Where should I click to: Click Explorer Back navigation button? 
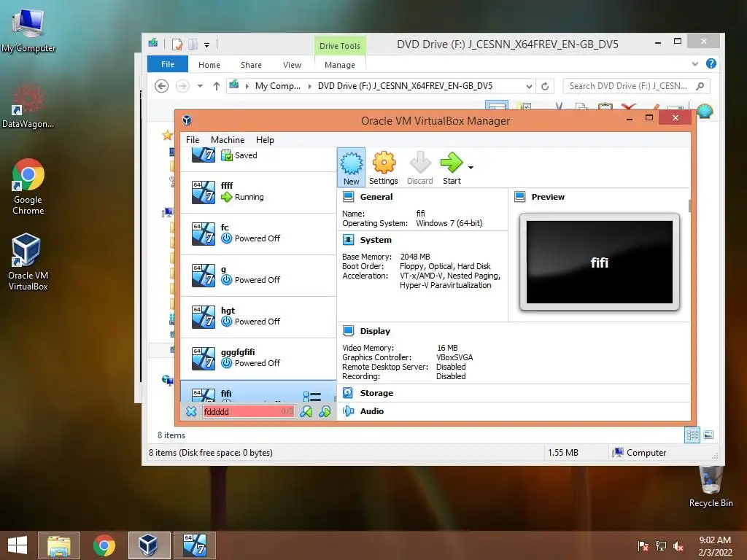point(161,86)
